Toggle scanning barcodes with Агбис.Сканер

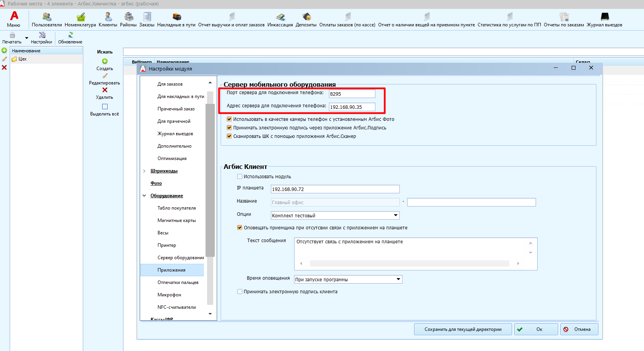point(229,136)
